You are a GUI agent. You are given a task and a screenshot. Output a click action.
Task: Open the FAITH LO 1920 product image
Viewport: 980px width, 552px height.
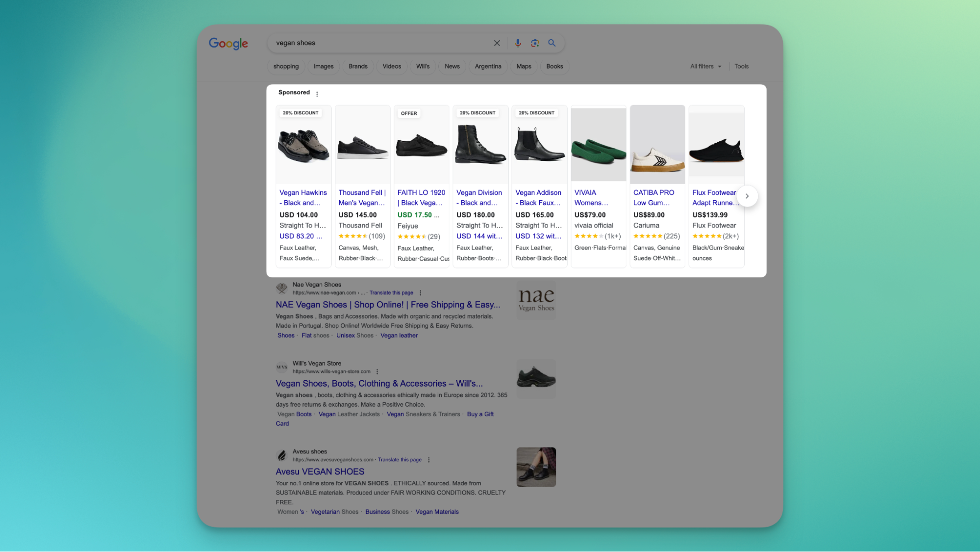[422, 145]
